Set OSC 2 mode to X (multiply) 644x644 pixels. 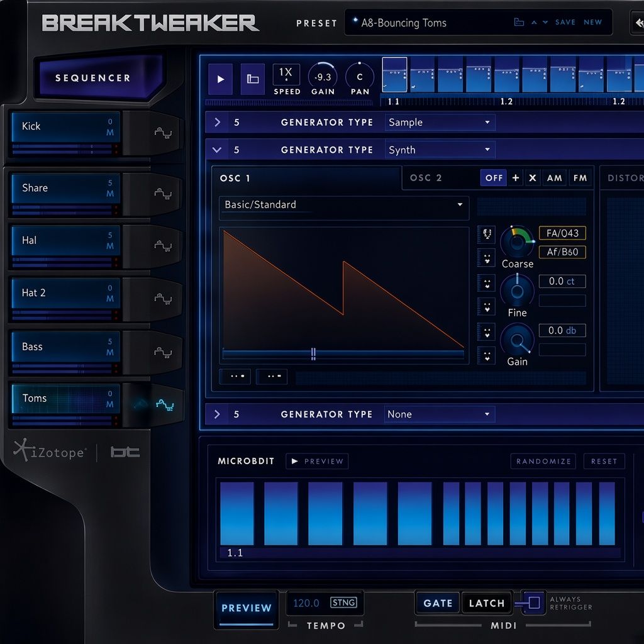(533, 178)
